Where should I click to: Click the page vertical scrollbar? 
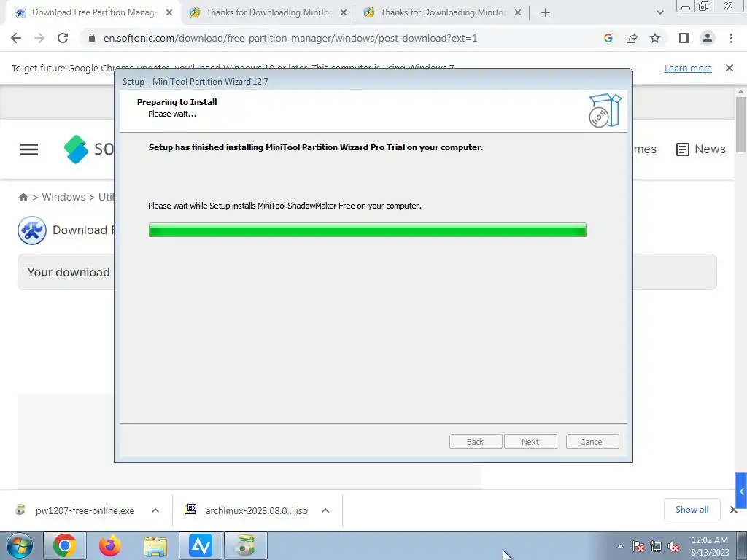741,125
